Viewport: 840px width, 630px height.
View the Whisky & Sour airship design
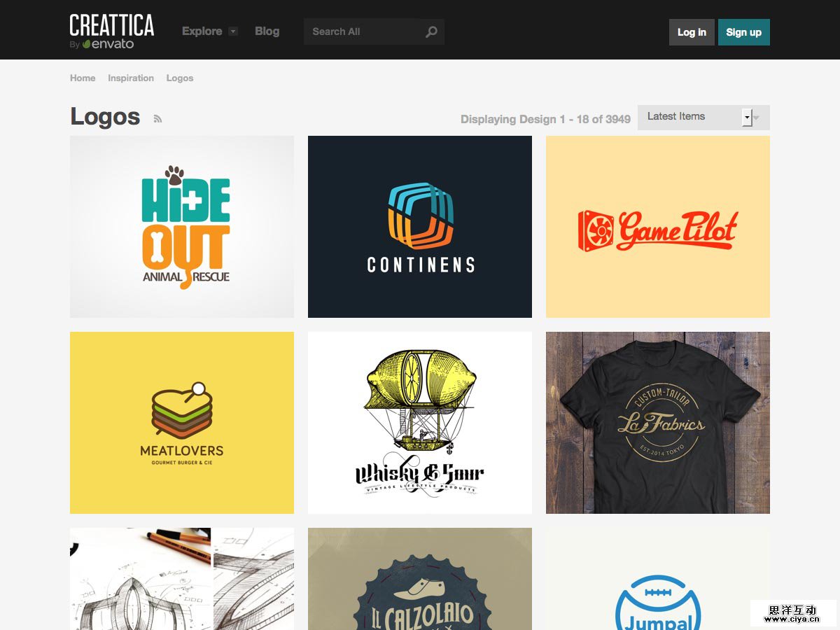coord(419,422)
